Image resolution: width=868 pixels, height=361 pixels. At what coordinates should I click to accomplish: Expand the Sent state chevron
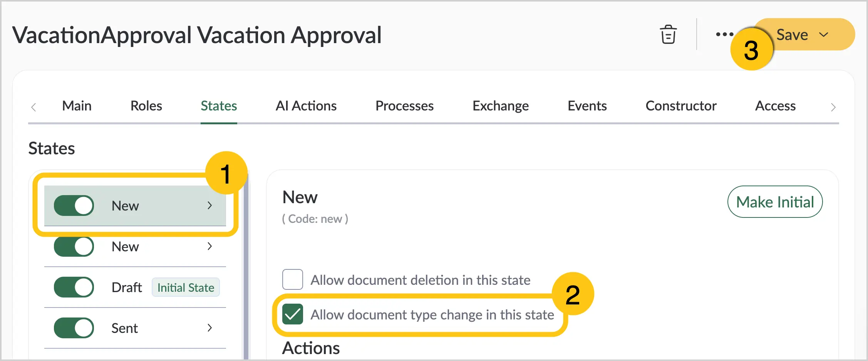pos(209,328)
